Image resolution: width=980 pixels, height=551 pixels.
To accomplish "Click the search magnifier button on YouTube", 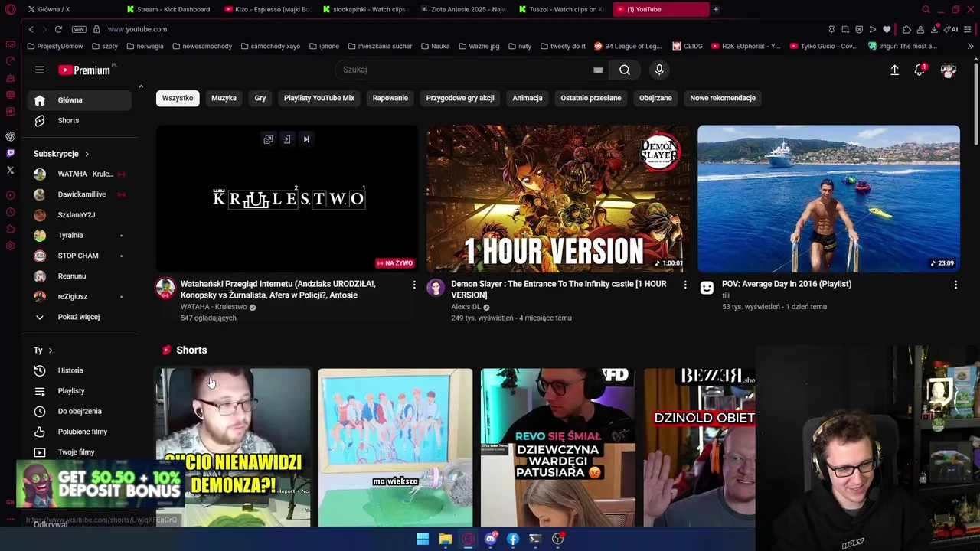I will 625,70.
